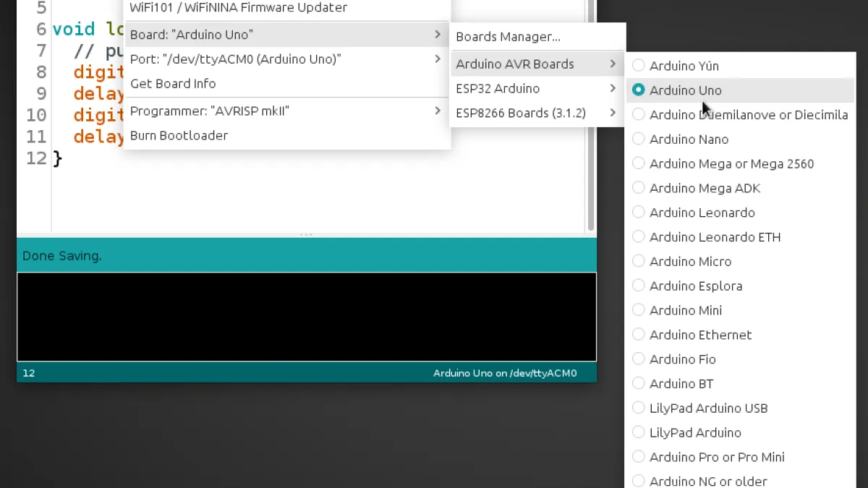
Task: Open WiFi101 / WiFiNINA Firmware Updater
Action: pyautogui.click(x=287, y=8)
